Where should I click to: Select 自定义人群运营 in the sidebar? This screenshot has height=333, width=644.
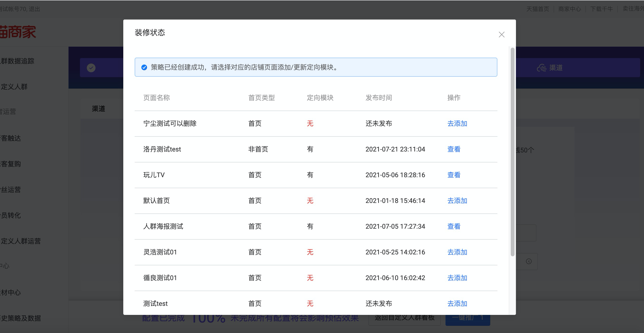click(20, 241)
